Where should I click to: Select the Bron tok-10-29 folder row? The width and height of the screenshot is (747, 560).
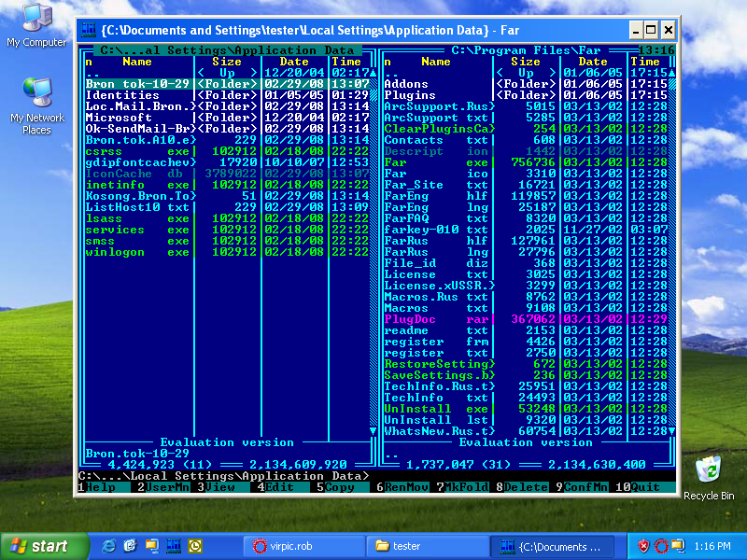point(227,84)
